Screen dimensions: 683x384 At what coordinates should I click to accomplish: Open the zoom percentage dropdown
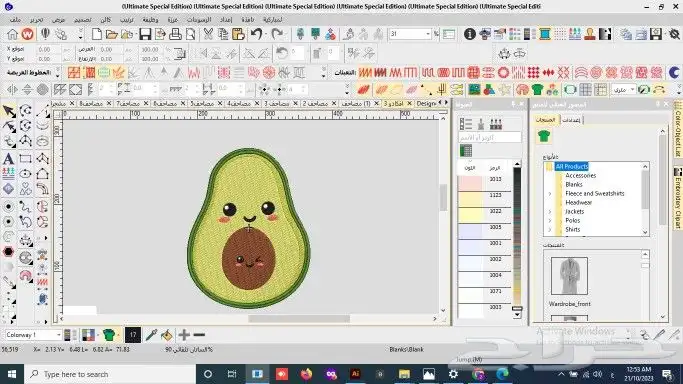click(428, 34)
